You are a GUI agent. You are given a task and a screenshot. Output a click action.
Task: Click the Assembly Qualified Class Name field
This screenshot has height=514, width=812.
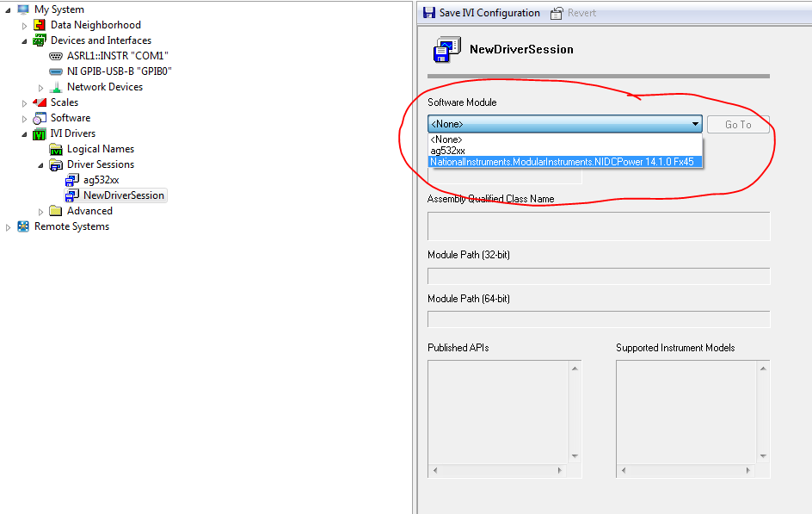click(599, 226)
